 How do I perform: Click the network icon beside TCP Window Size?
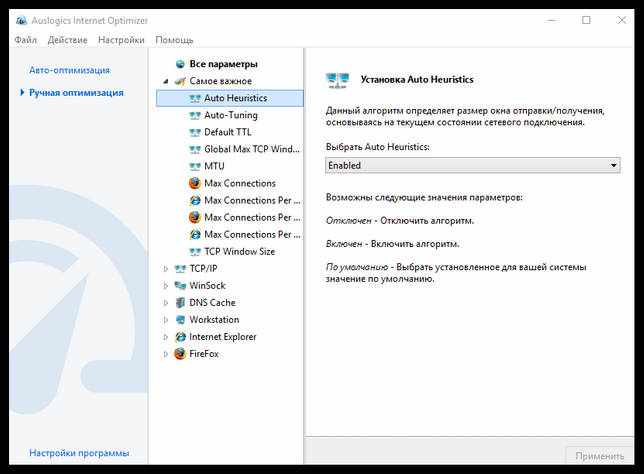pyautogui.click(x=195, y=251)
